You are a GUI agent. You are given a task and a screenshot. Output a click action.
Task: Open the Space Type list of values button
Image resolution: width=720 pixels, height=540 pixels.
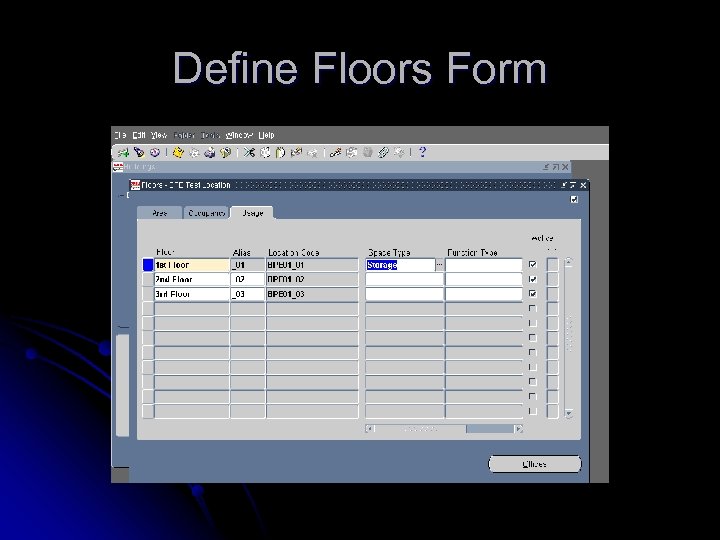coord(439,265)
